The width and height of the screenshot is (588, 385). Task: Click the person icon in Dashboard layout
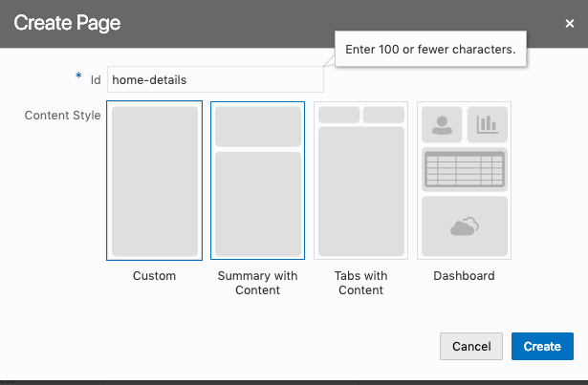pyautogui.click(x=442, y=124)
